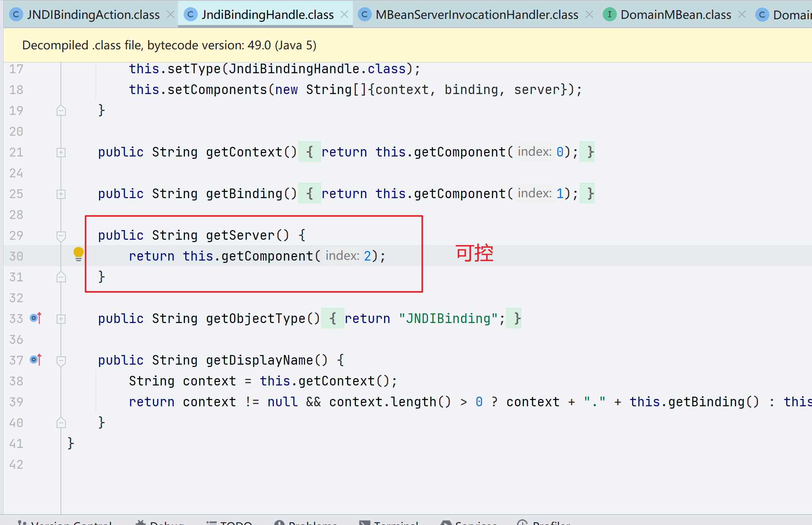Click line number 38 in gutter
This screenshot has width=812, height=525.
click(x=16, y=381)
